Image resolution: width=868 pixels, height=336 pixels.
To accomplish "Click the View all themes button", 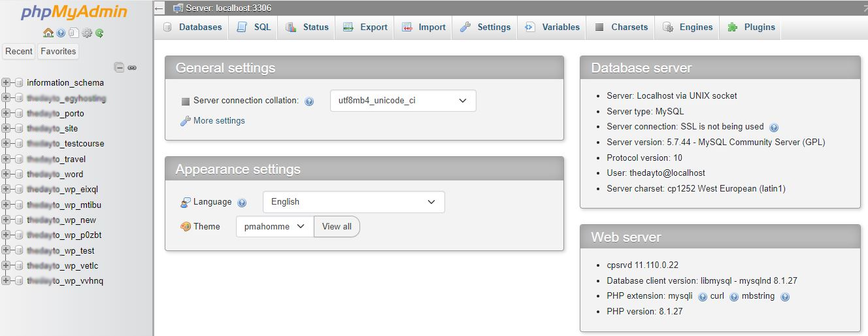I will tap(337, 227).
